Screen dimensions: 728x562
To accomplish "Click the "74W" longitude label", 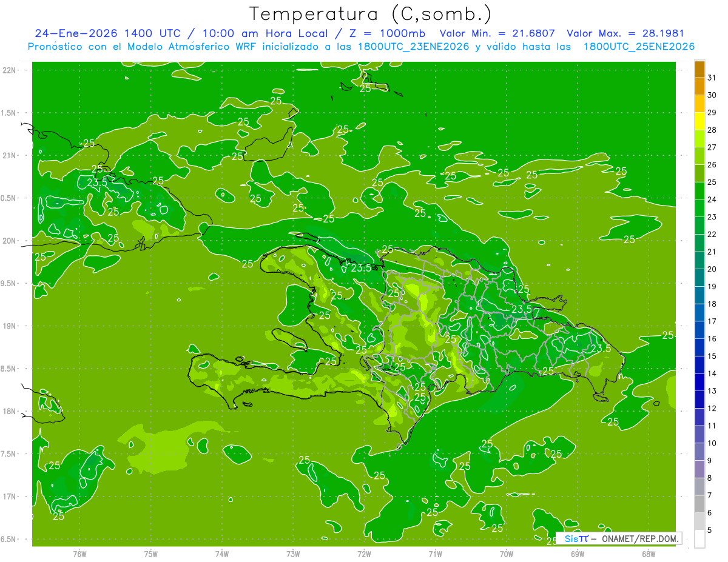I will [221, 554].
